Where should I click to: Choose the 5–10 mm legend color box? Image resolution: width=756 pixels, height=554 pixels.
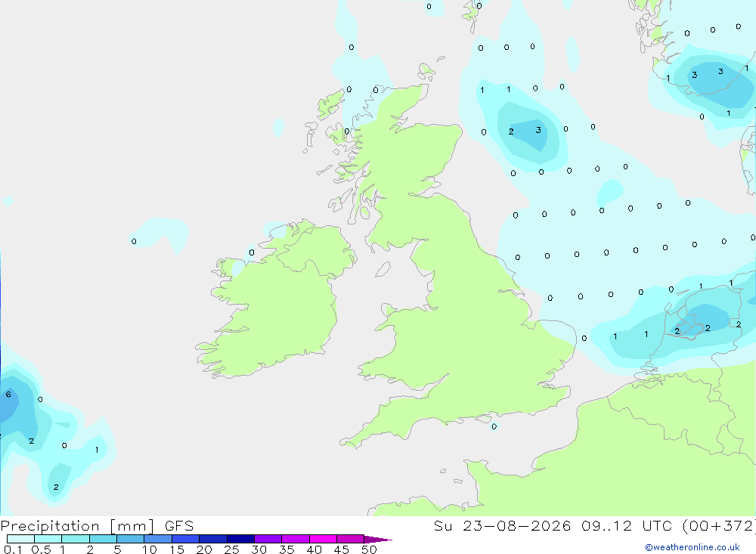(x=131, y=539)
